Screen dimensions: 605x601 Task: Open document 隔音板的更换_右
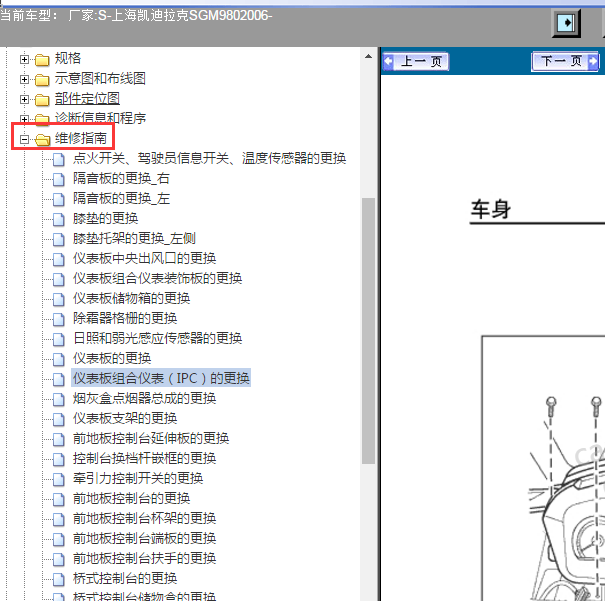[121, 178]
